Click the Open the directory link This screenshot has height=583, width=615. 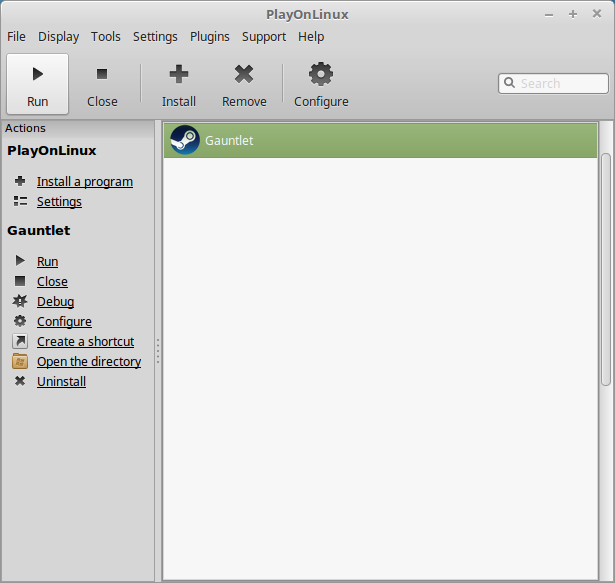coord(89,361)
